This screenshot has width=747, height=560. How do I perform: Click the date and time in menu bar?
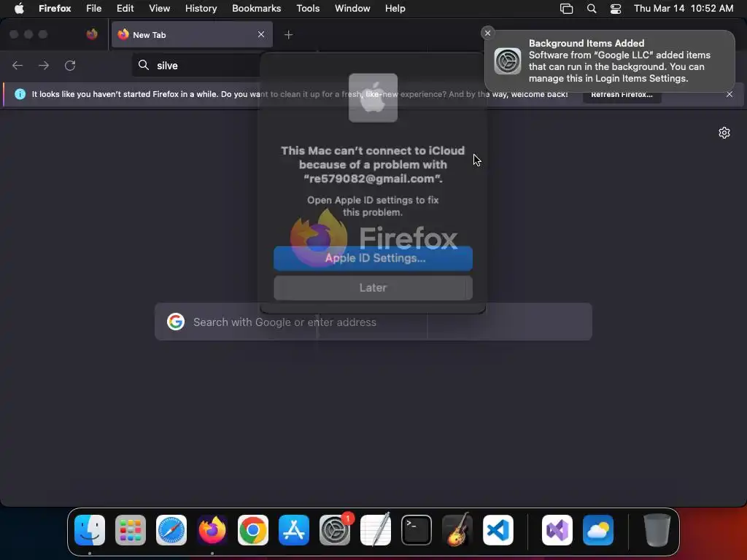click(683, 9)
